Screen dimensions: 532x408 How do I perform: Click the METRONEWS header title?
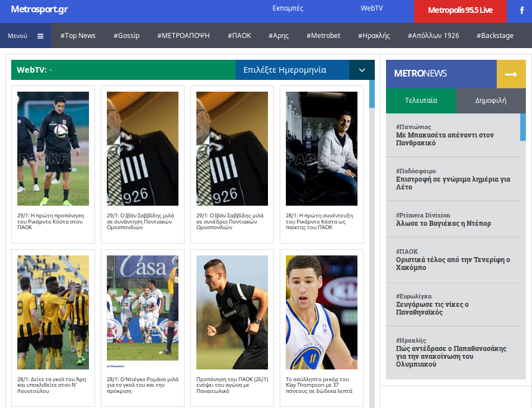420,74
